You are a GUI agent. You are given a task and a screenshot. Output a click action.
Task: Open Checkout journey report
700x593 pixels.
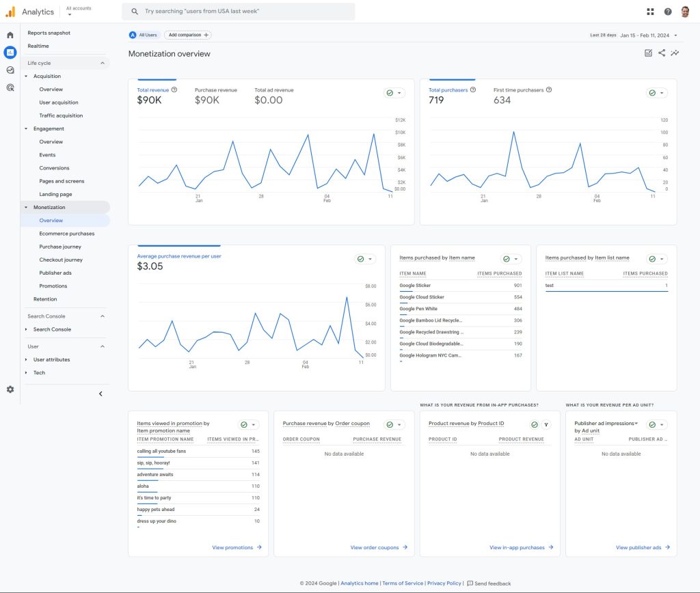click(x=61, y=260)
